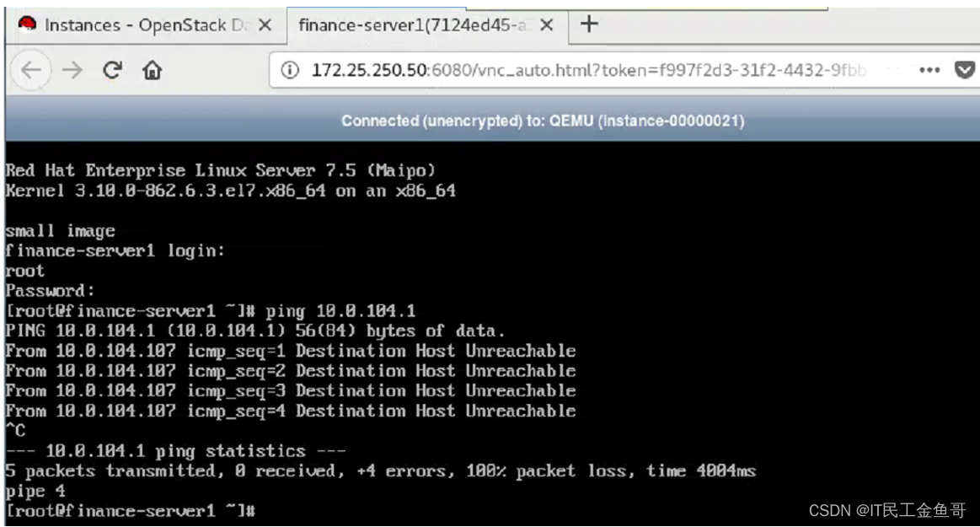Click the finance-server1 login: line

115,250
